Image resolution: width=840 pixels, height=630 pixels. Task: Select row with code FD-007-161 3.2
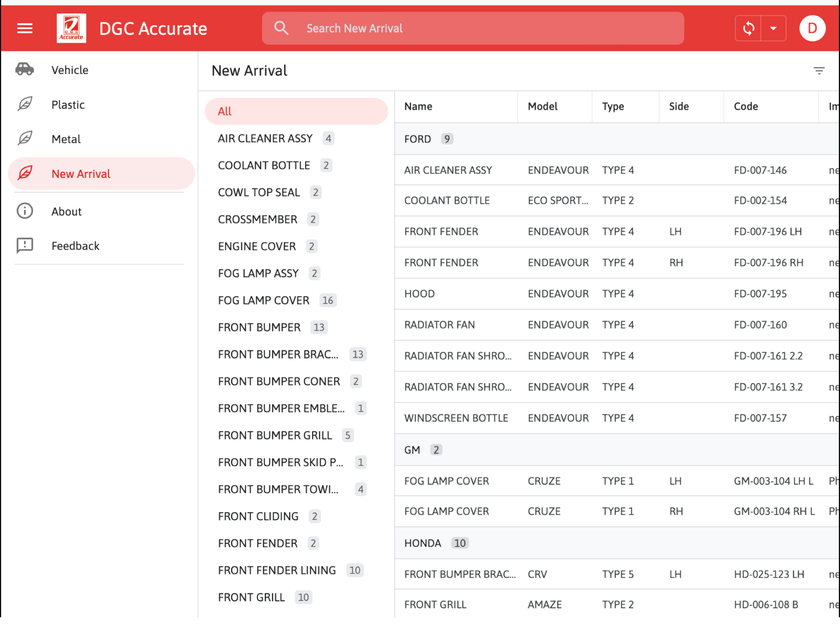pos(617,387)
